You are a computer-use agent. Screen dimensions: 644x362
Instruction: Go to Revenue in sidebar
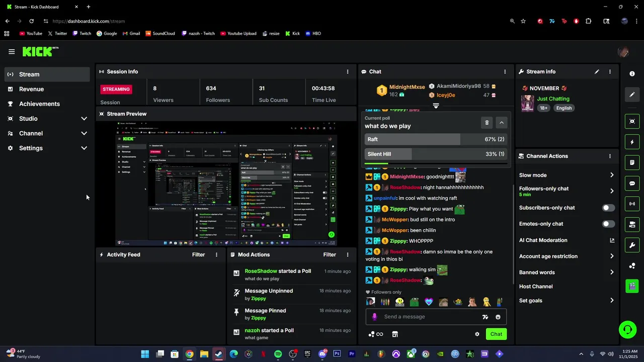(x=47, y=89)
